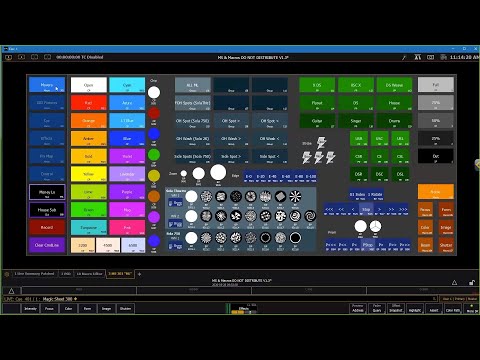
Task: Click the triangle icon left of command line
Action: coord(11,291)
